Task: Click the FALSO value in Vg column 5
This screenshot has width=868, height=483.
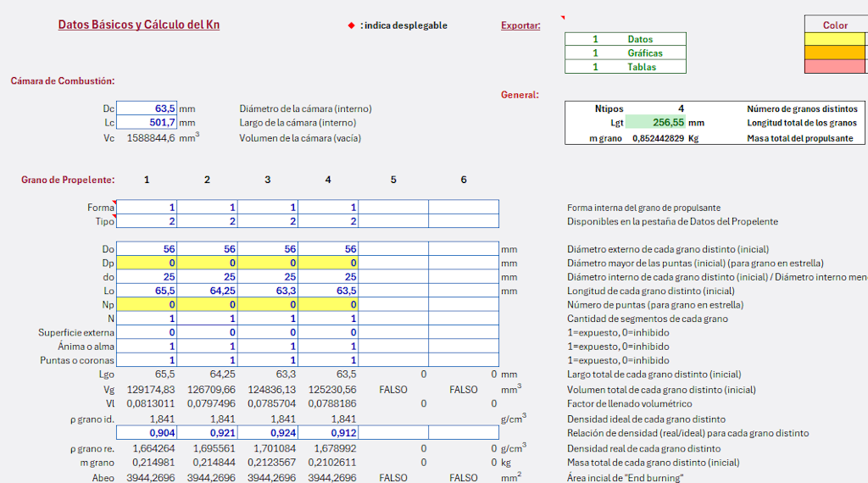Action: 393,390
